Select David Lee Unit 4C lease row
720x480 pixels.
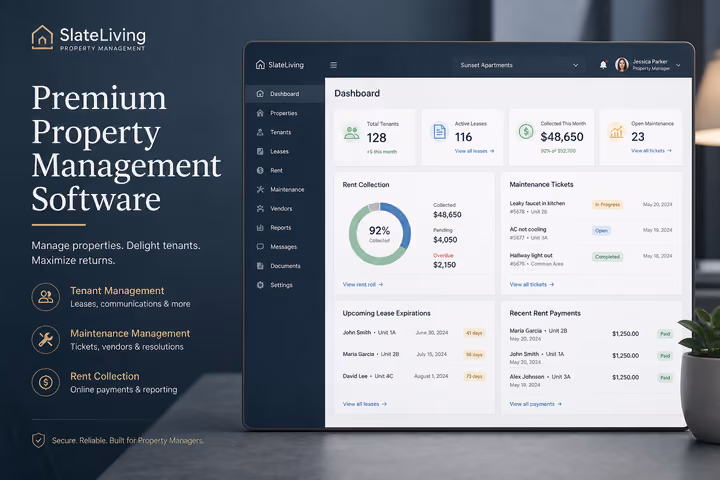[414, 376]
